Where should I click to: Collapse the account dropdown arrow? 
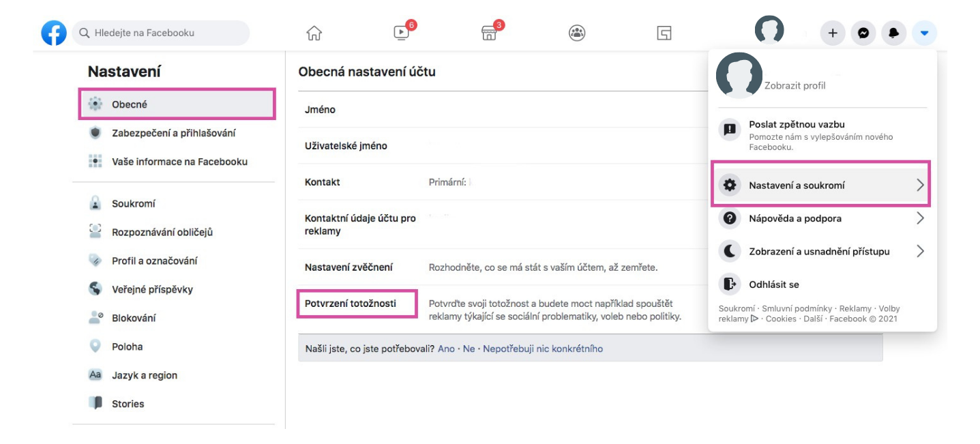pos(924,33)
